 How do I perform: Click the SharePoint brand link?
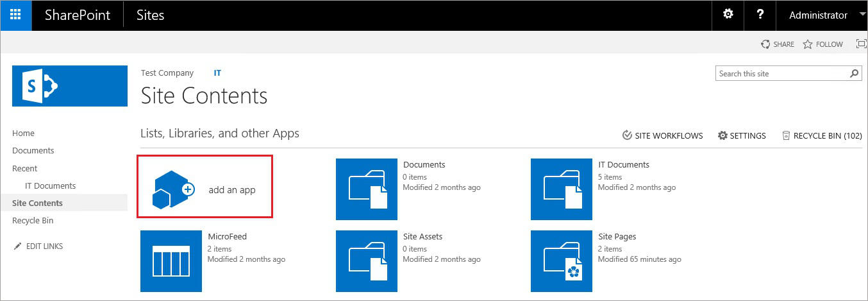point(78,15)
